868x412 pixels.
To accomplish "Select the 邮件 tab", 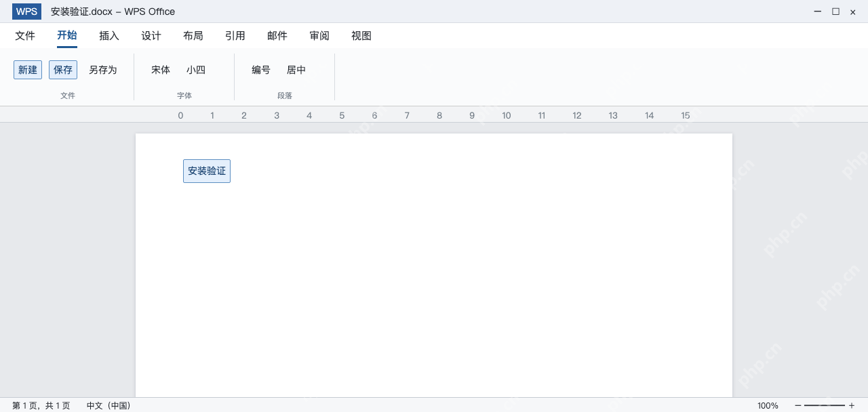I will [277, 36].
